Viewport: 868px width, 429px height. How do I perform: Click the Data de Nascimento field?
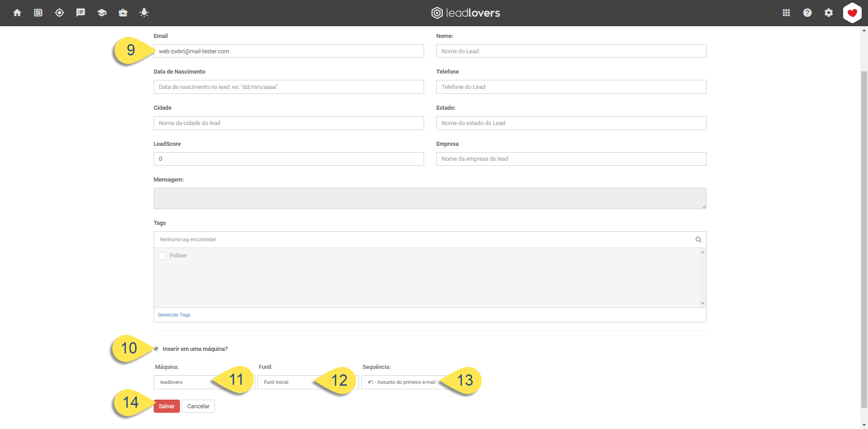point(289,87)
